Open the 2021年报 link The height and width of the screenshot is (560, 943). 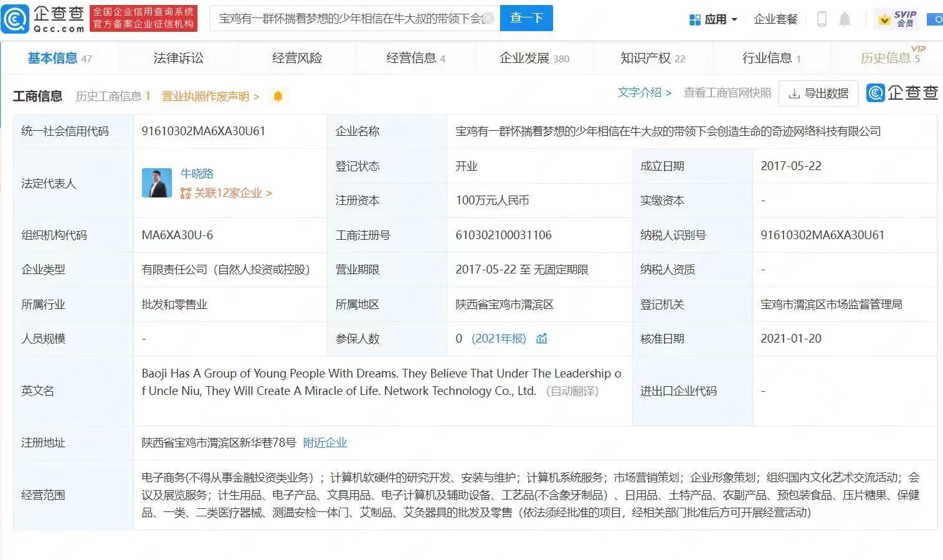pyautogui.click(x=499, y=339)
